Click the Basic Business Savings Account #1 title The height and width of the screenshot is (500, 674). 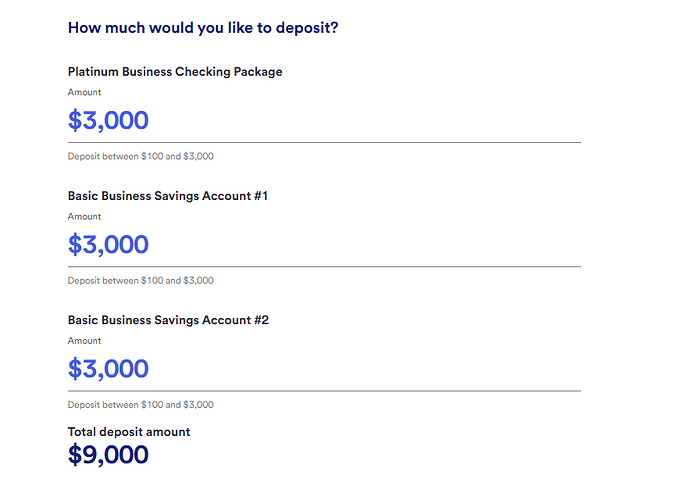[168, 196]
